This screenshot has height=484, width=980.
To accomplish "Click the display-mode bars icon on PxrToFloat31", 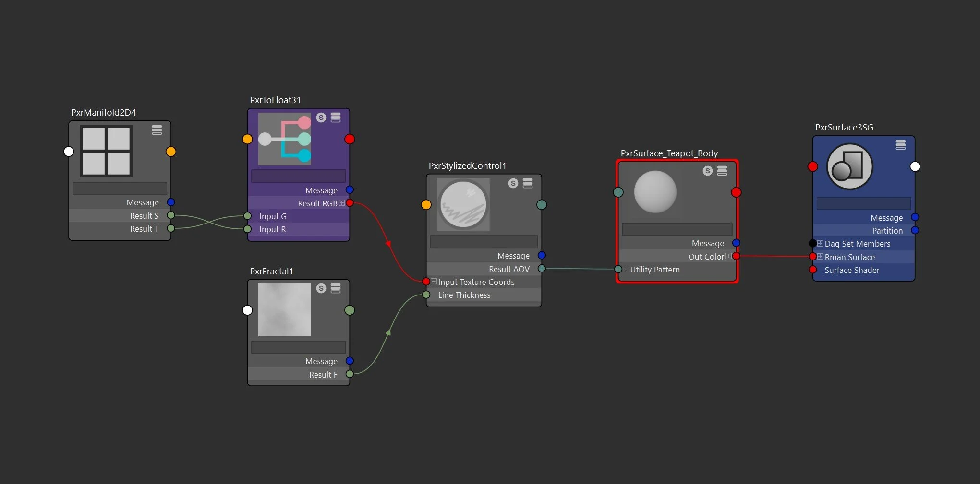I will coord(335,118).
